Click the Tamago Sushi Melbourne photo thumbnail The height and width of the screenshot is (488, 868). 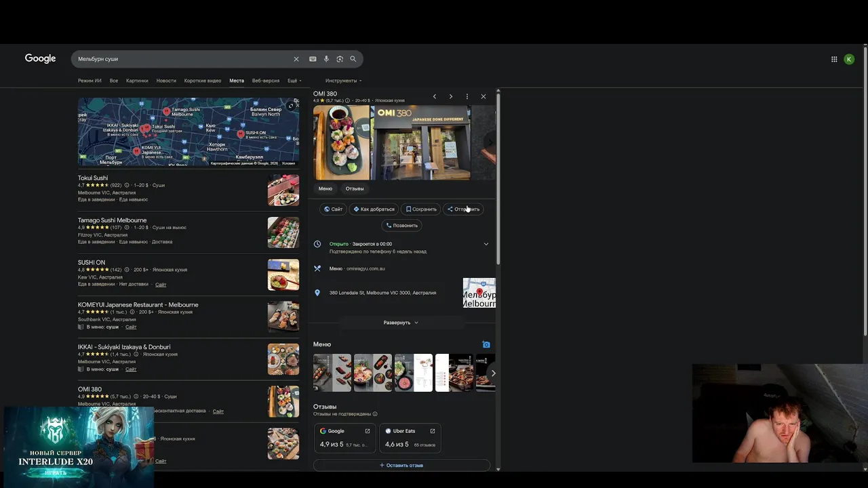[x=283, y=232]
